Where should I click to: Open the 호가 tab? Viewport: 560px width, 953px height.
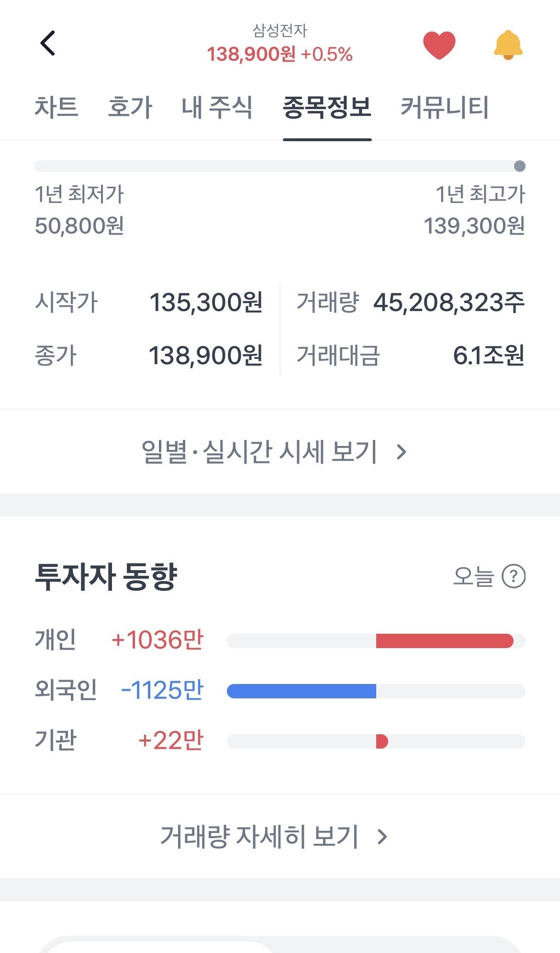[130, 107]
